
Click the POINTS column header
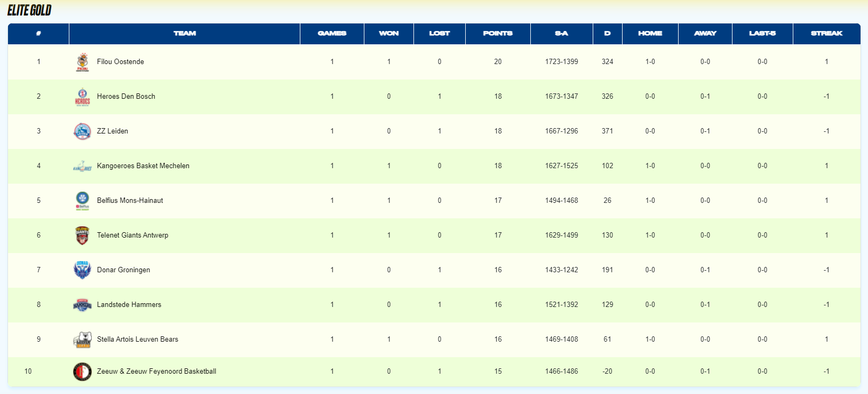tap(498, 34)
